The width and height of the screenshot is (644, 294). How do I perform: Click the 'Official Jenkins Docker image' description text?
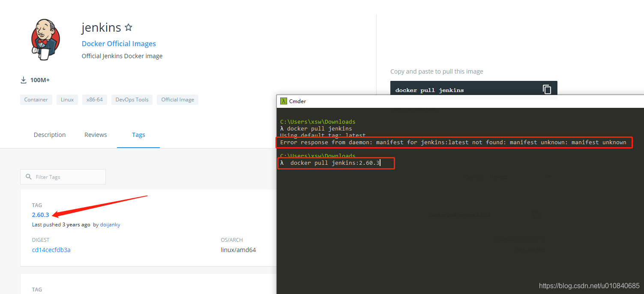pyautogui.click(x=122, y=56)
